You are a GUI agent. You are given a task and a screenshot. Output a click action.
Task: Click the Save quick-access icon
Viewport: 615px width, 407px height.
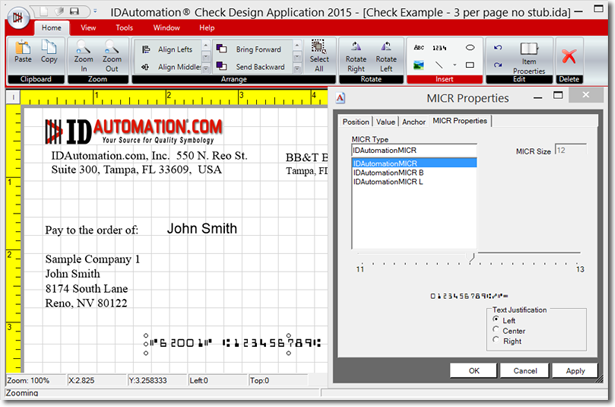[75, 12]
